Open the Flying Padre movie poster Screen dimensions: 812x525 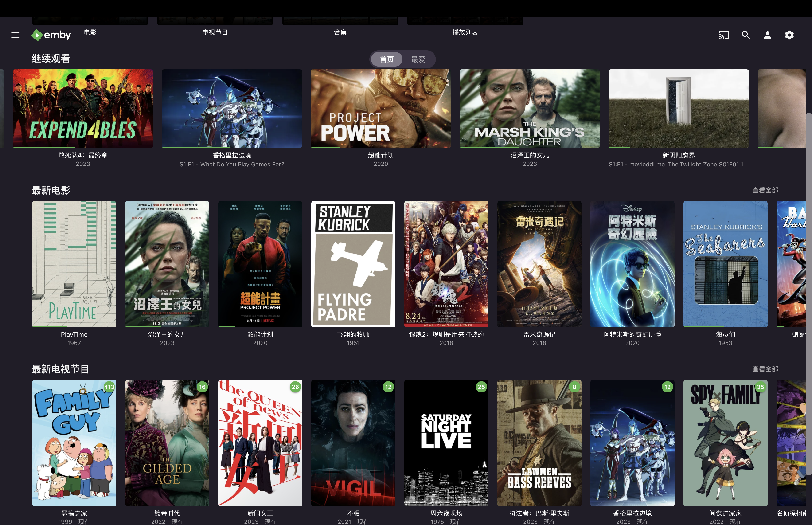pyautogui.click(x=353, y=264)
